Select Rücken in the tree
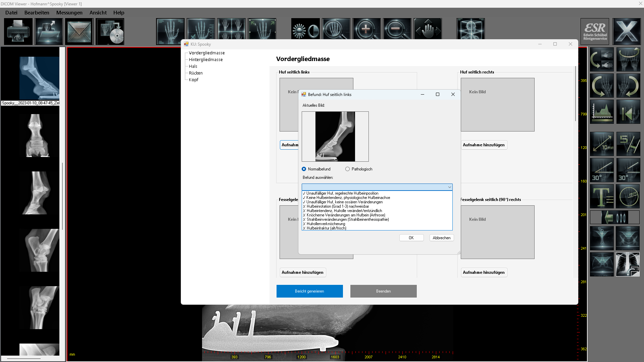 pyautogui.click(x=196, y=73)
